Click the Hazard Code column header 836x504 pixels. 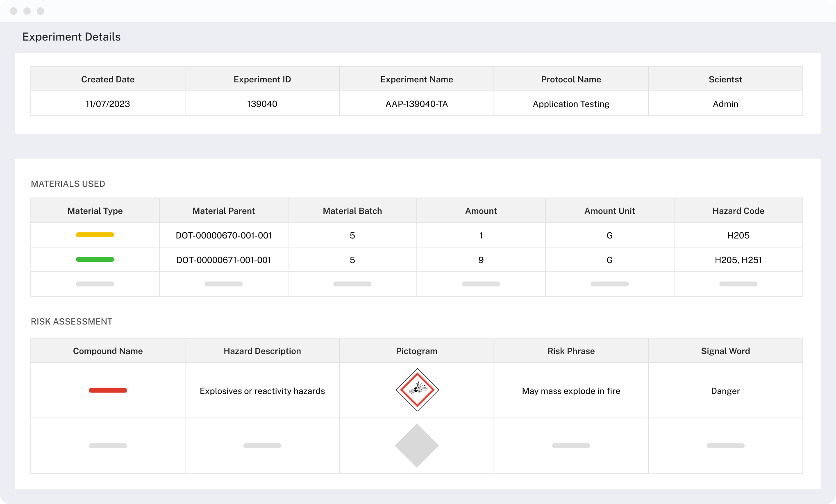pyautogui.click(x=738, y=211)
